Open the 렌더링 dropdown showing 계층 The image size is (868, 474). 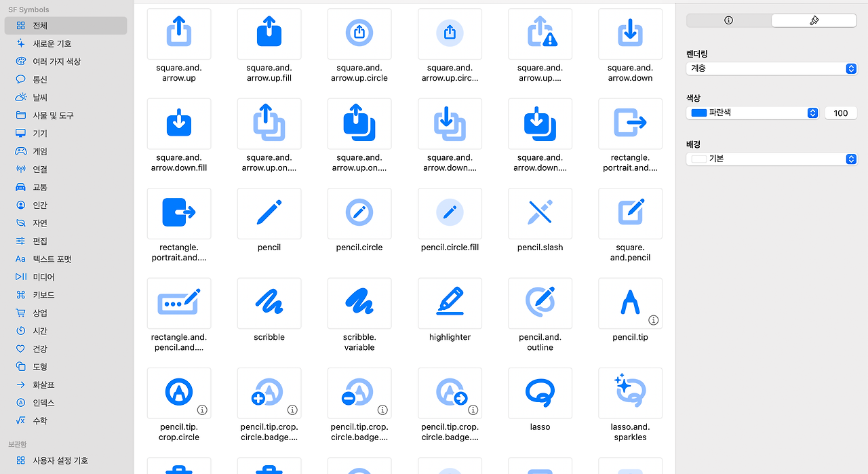tap(772, 68)
